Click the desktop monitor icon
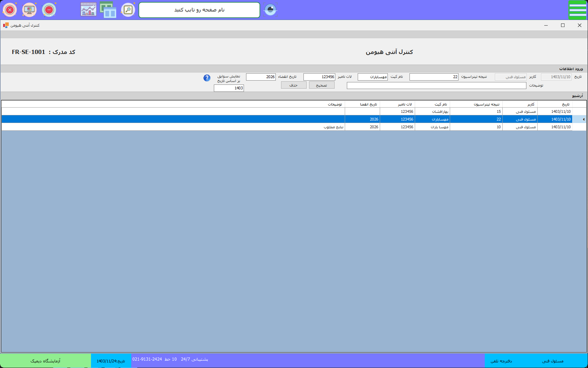 pos(29,10)
